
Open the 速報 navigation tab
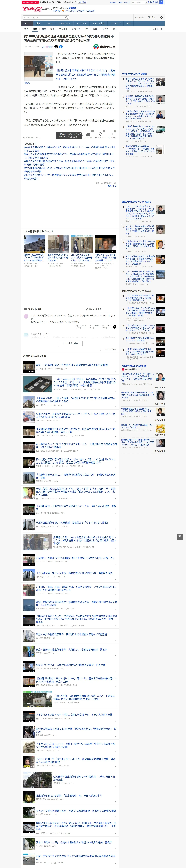(x=38, y=24)
